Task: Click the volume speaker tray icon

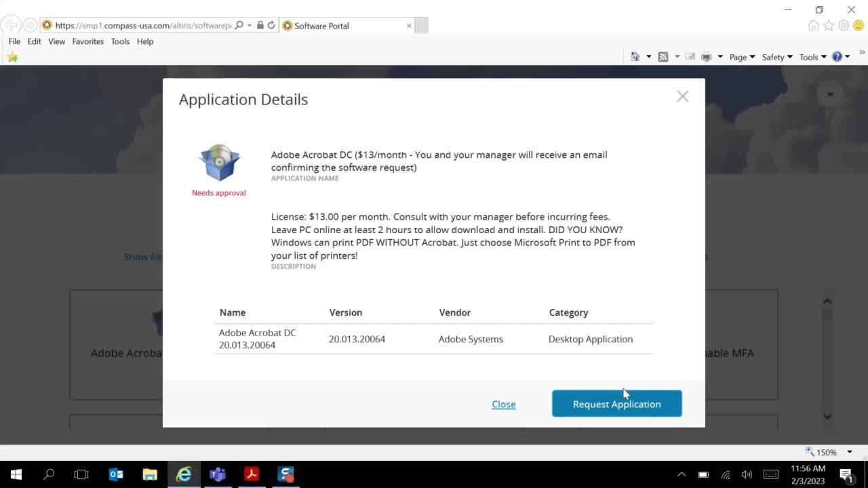Action: 747,474
